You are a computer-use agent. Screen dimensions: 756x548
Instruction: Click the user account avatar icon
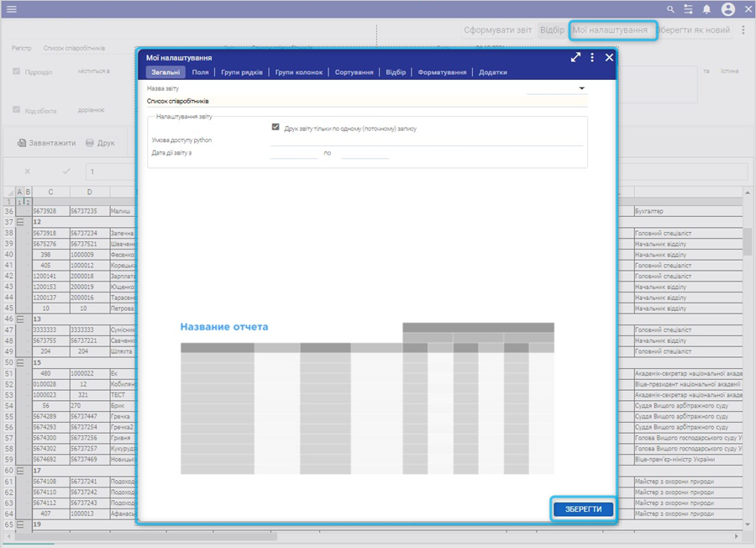click(727, 9)
